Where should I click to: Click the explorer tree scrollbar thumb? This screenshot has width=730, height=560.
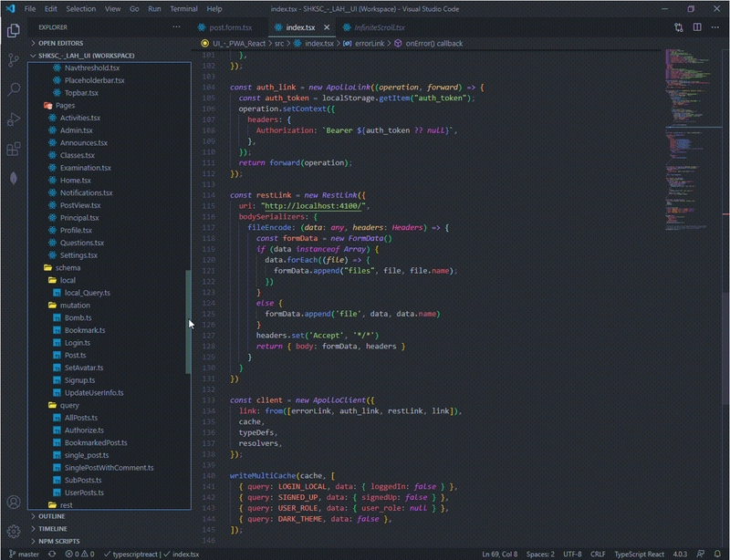[x=188, y=322]
